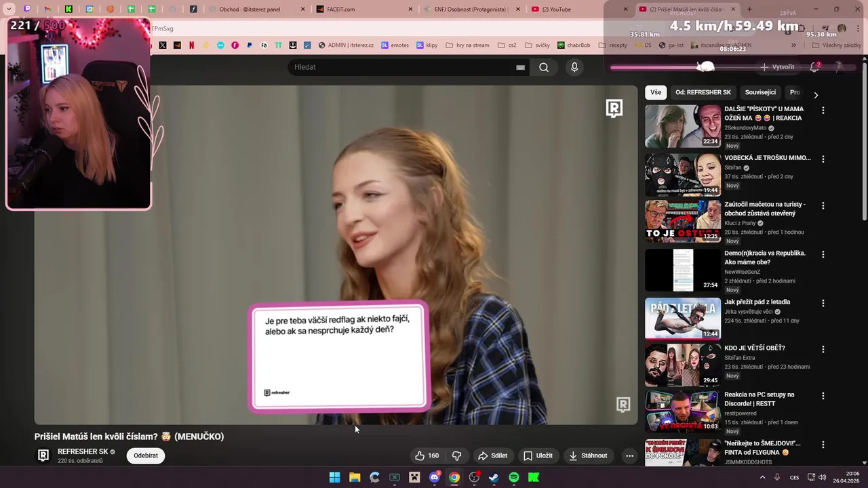Select the 'Vše' filter chip
The height and width of the screenshot is (488, 868).
[x=656, y=92]
